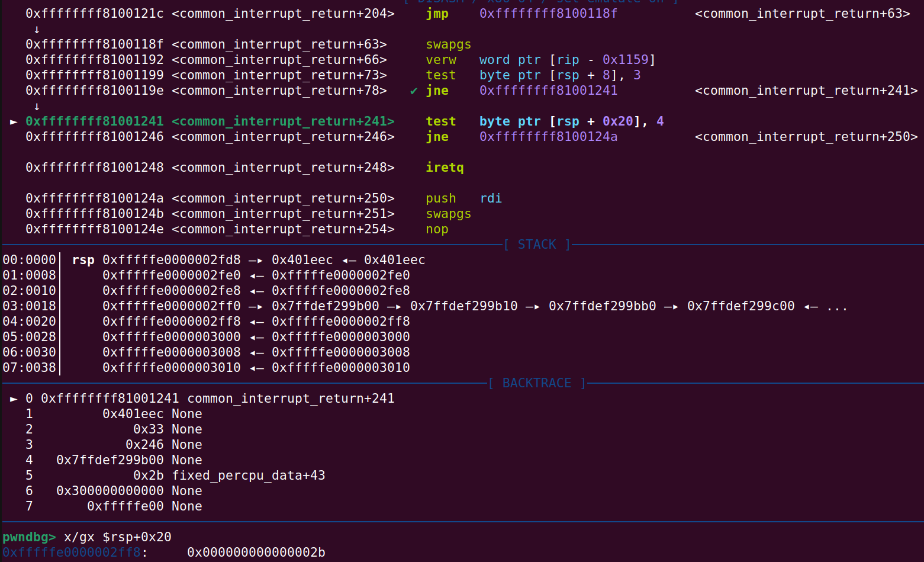Click the down arrow below common_interrupt_return+78
This screenshot has height=562, width=924.
coord(37,106)
